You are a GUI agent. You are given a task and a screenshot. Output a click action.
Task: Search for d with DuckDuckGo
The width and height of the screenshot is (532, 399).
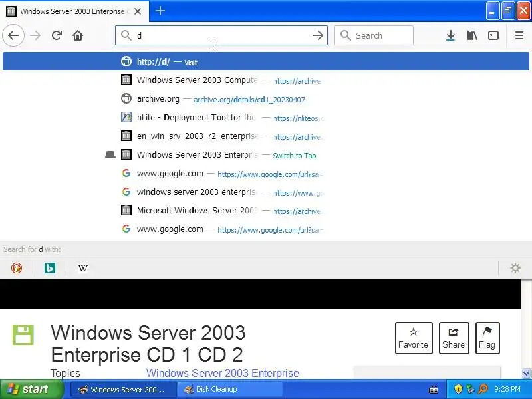click(16, 268)
